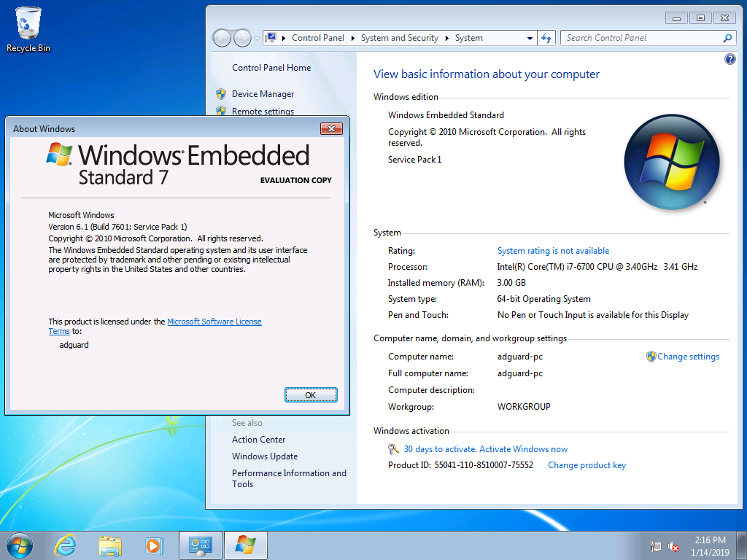The height and width of the screenshot is (560, 747).
Task: Click the muted volume tray icon
Action: (x=673, y=547)
